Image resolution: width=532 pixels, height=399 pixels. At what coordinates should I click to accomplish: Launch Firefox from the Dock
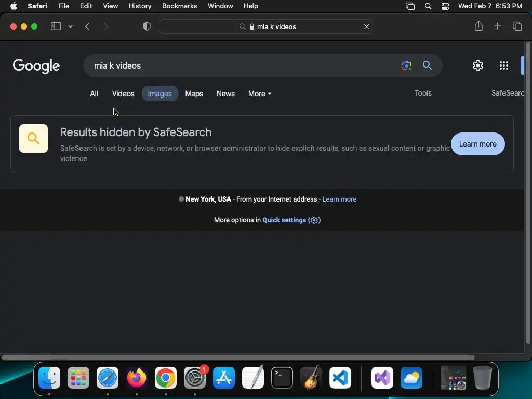pyautogui.click(x=137, y=378)
